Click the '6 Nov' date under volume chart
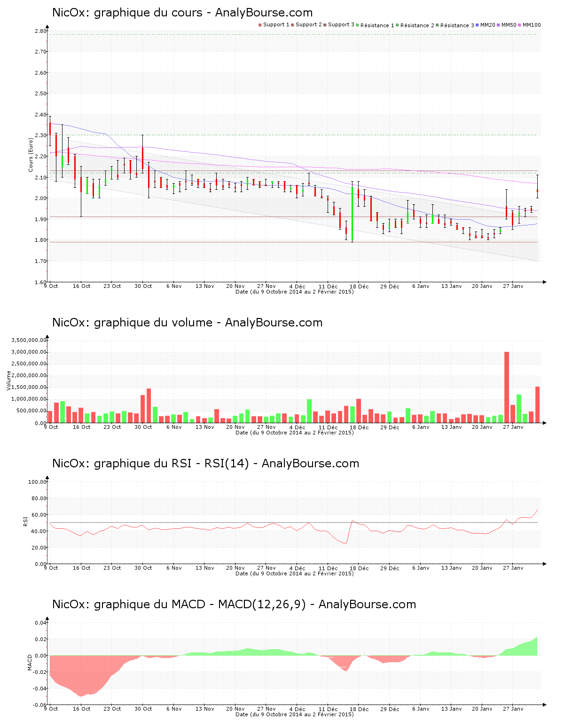This screenshot has width=564, height=728. click(x=174, y=427)
